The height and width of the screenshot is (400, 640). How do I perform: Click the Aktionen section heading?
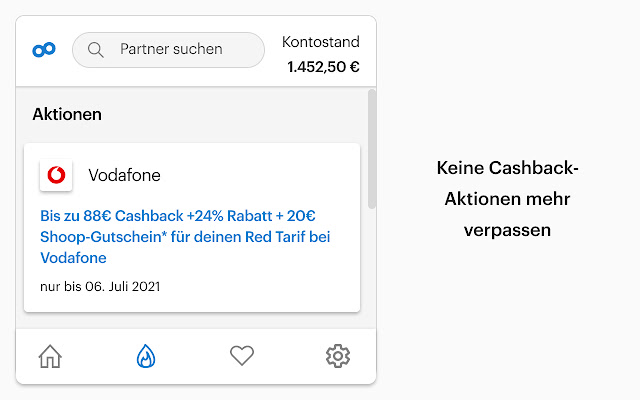(67, 114)
